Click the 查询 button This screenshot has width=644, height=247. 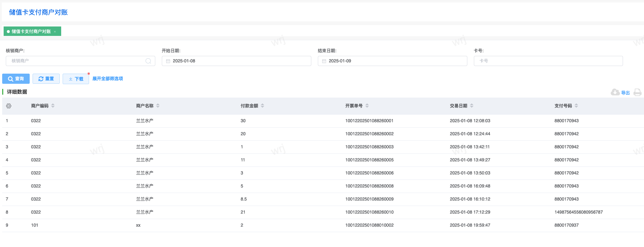click(16, 79)
